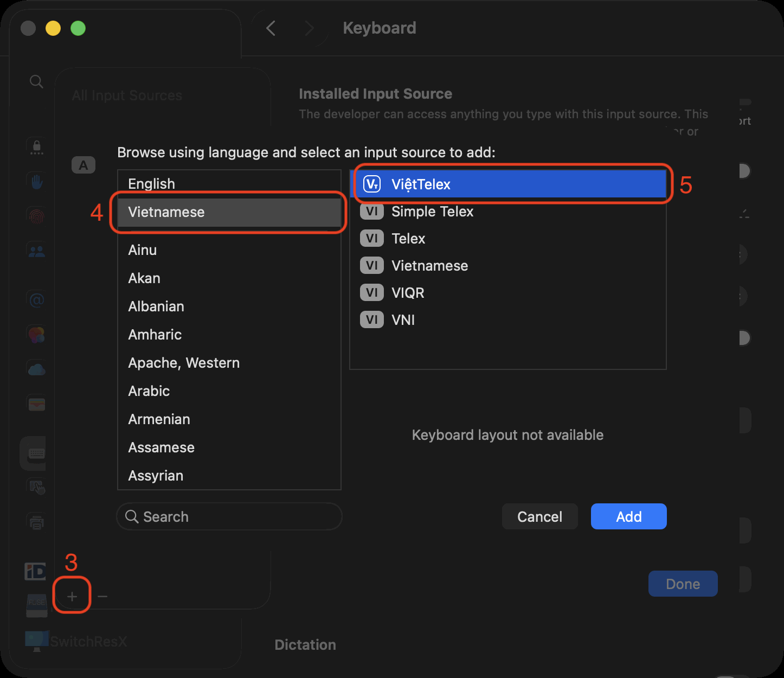The image size is (784, 678).
Task: Select Amharic language
Action: click(x=229, y=335)
